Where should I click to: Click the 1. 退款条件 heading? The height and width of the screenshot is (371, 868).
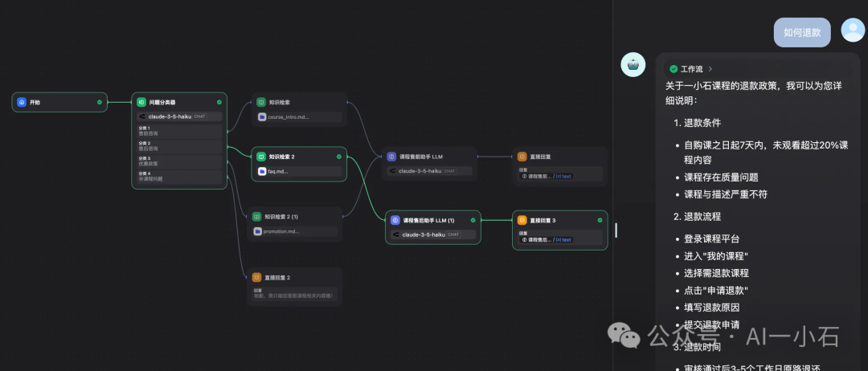698,123
